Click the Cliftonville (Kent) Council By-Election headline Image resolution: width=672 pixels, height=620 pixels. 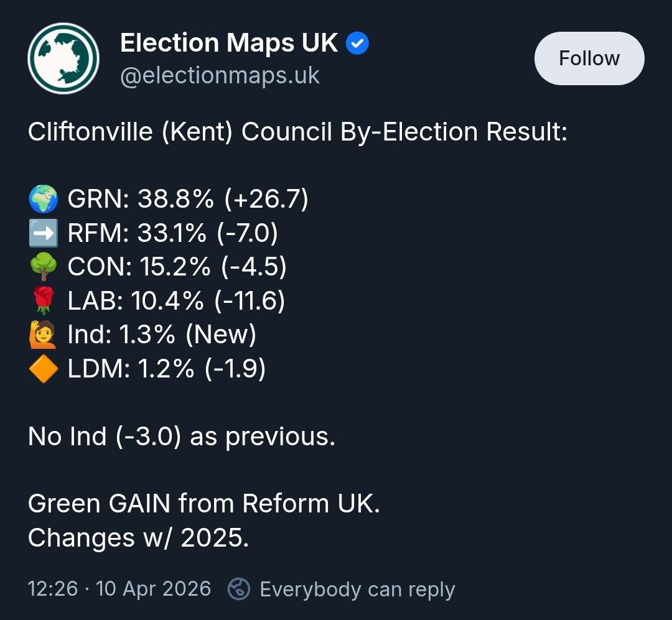click(298, 132)
